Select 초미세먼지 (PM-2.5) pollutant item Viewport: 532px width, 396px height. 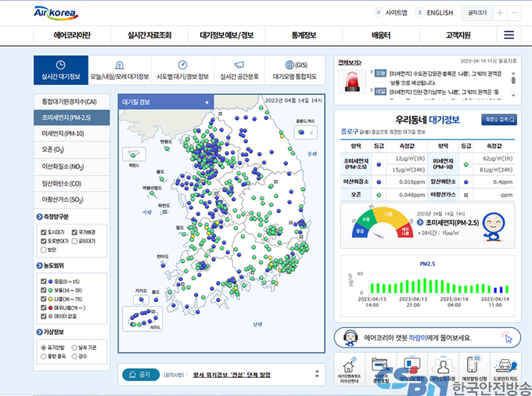pos(72,117)
